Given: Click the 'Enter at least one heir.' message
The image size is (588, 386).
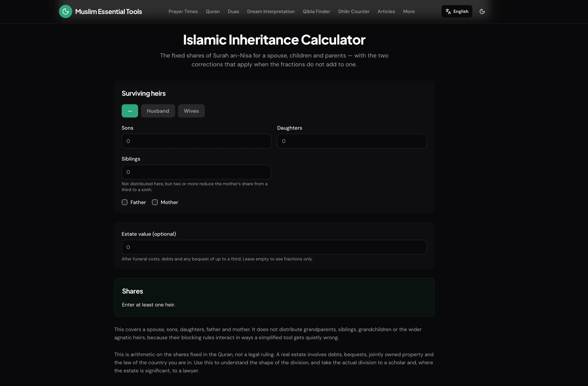Looking at the screenshot, I should point(149,305).
